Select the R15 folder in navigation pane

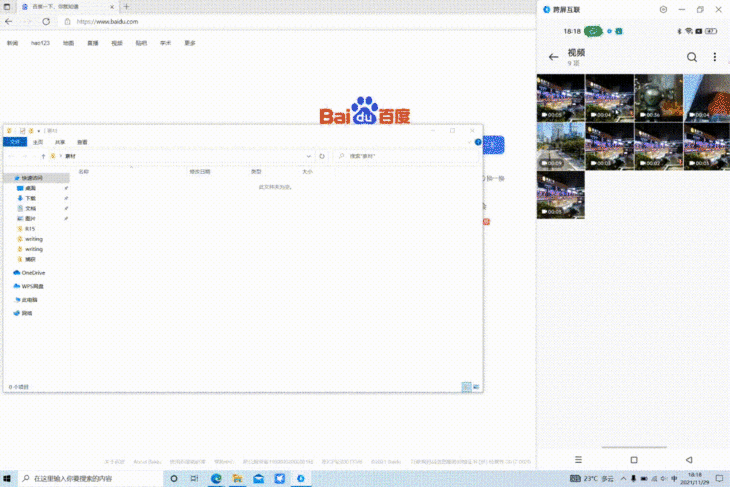coord(30,229)
